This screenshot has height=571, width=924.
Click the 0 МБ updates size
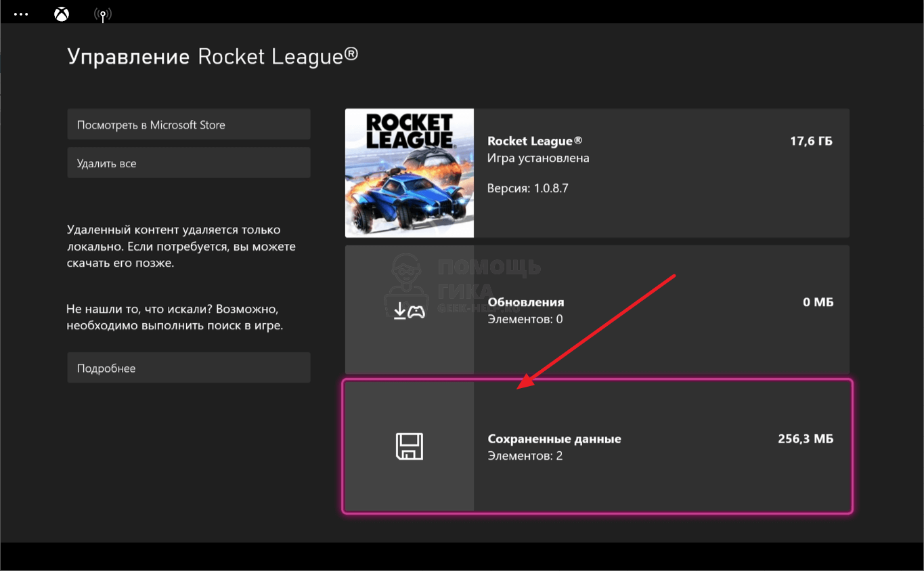click(818, 302)
